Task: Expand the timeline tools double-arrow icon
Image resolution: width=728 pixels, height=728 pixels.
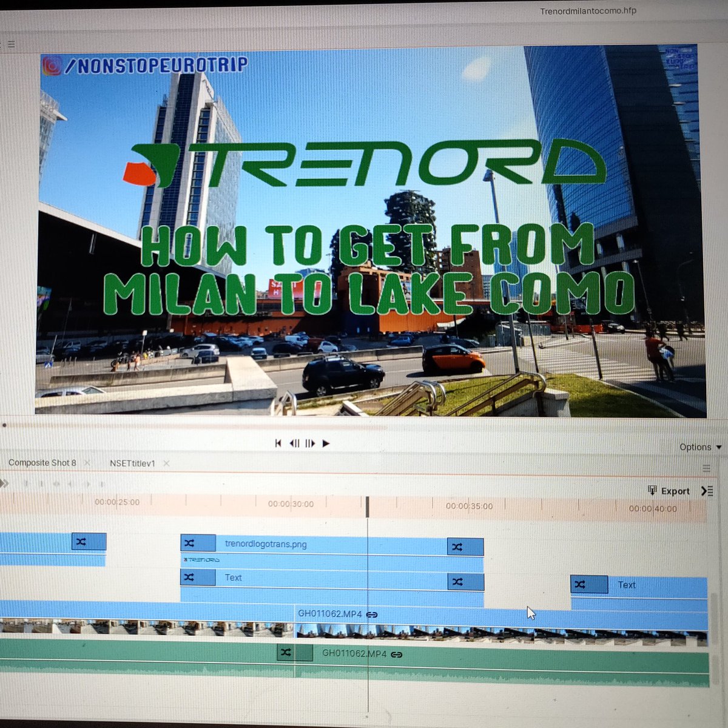Action: 4,484
